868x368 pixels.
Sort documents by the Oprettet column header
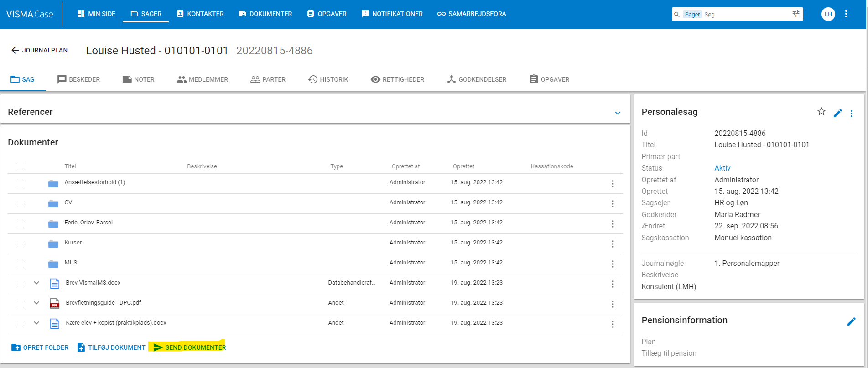tap(463, 166)
